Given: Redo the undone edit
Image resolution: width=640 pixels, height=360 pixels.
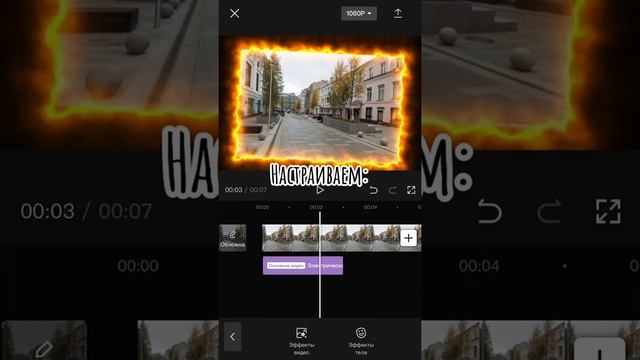Looking at the screenshot, I should (392, 190).
